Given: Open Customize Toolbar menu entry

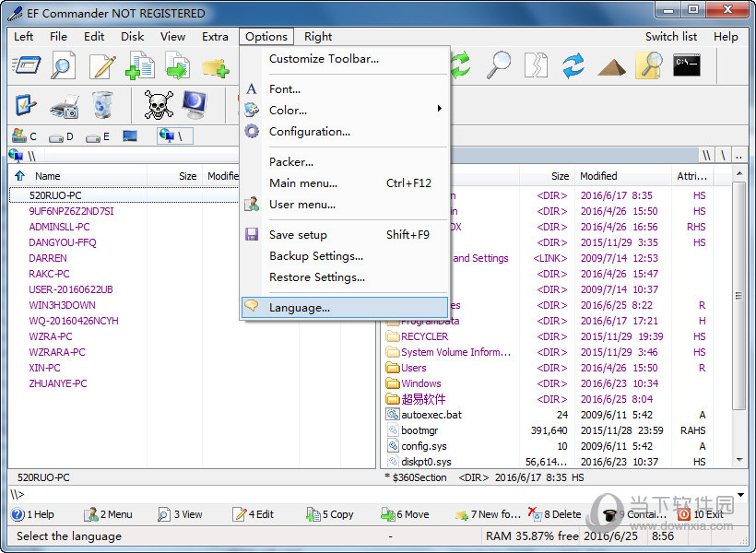Looking at the screenshot, I should coord(344,59).
